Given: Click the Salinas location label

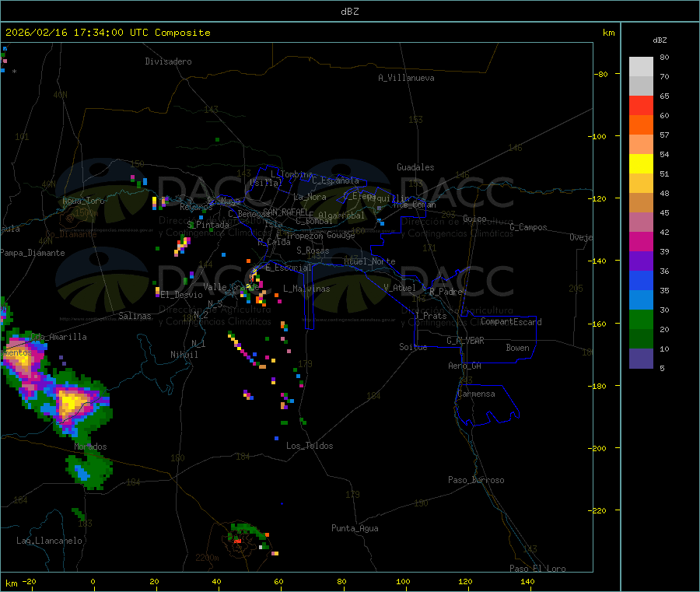Looking at the screenshot, I should [135, 316].
